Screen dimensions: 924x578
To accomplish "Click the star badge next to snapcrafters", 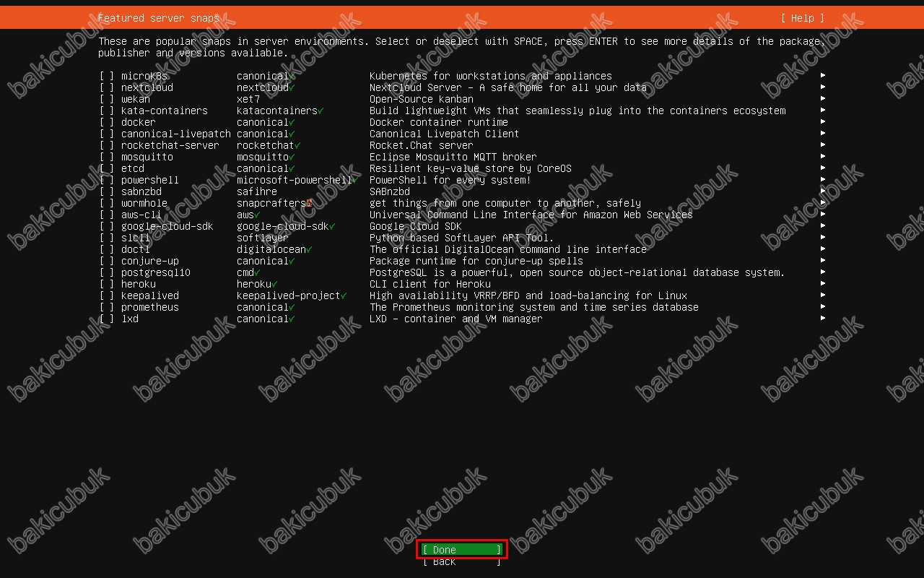I will click(x=309, y=203).
